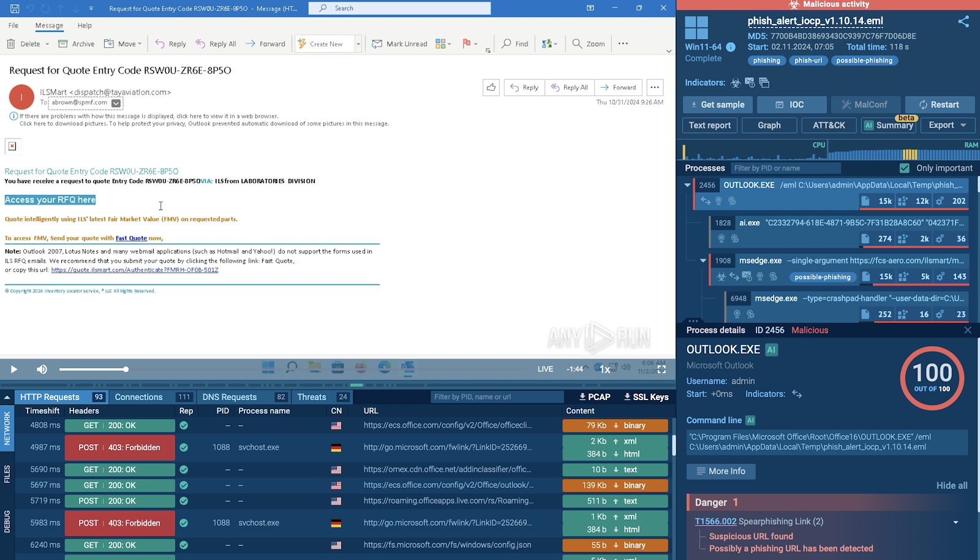980x560 pixels.
Task: Click the Restart button
Action: coord(940,105)
